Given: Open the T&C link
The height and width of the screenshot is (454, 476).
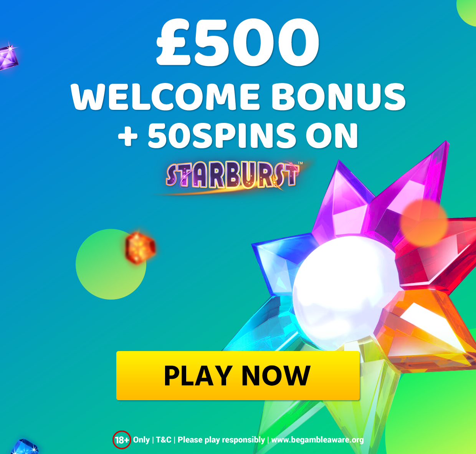Looking at the screenshot, I should (164, 440).
